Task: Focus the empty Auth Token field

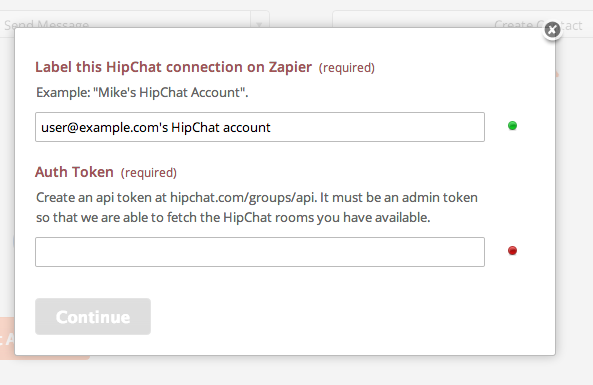Action: [x=260, y=252]
